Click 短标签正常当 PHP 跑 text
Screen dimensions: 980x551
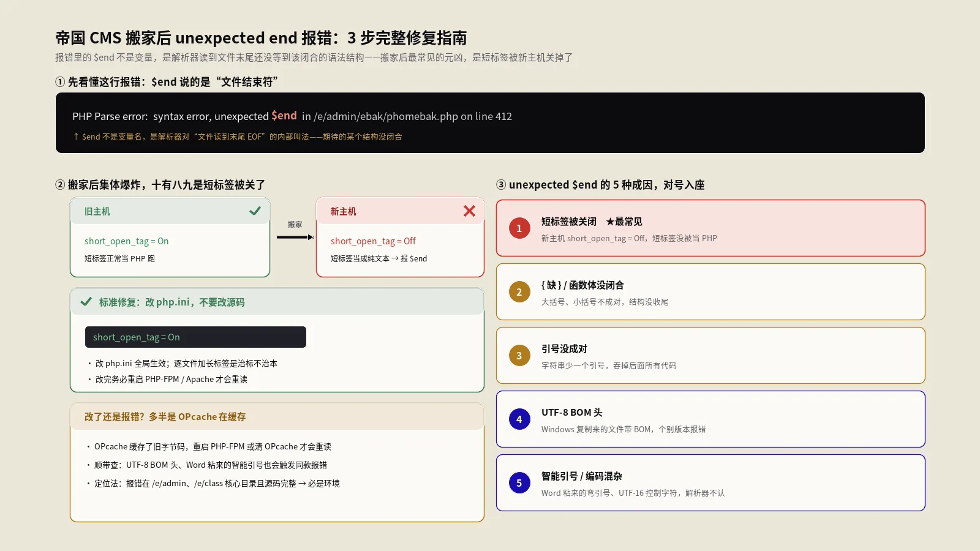point(120,258)
